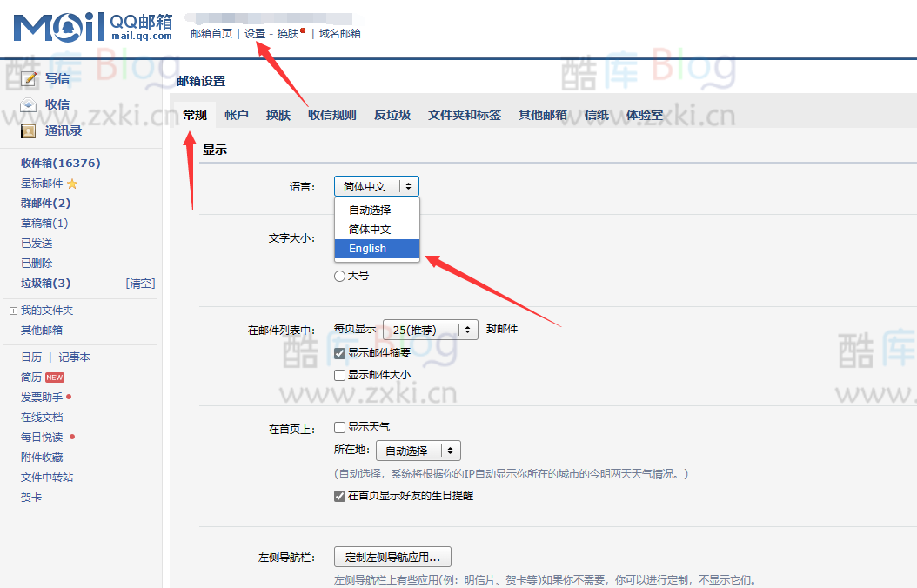
Task: Uncheck 显示邮件摘要 option
Action: (x=339, y=353)
